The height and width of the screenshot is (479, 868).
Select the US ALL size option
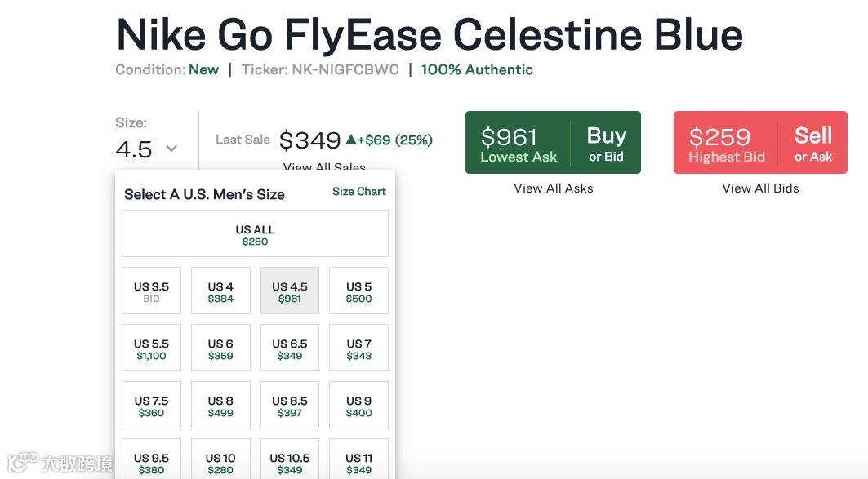[255, 235]
